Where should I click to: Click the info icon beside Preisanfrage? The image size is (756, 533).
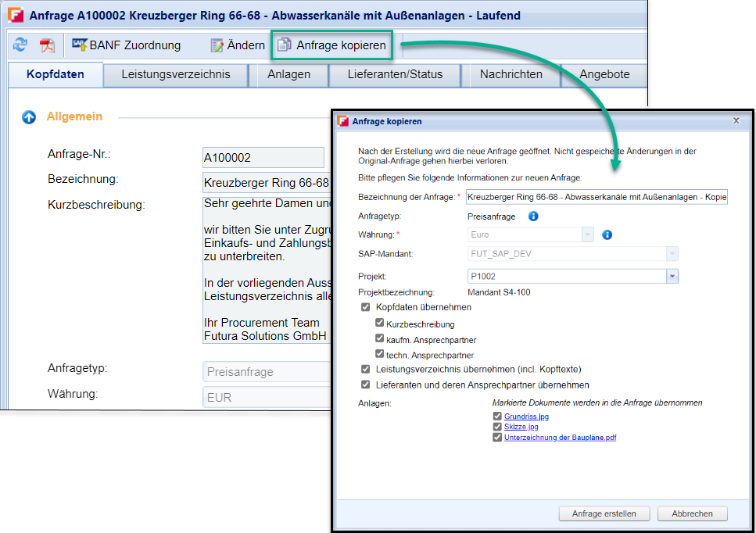[533, 216]
